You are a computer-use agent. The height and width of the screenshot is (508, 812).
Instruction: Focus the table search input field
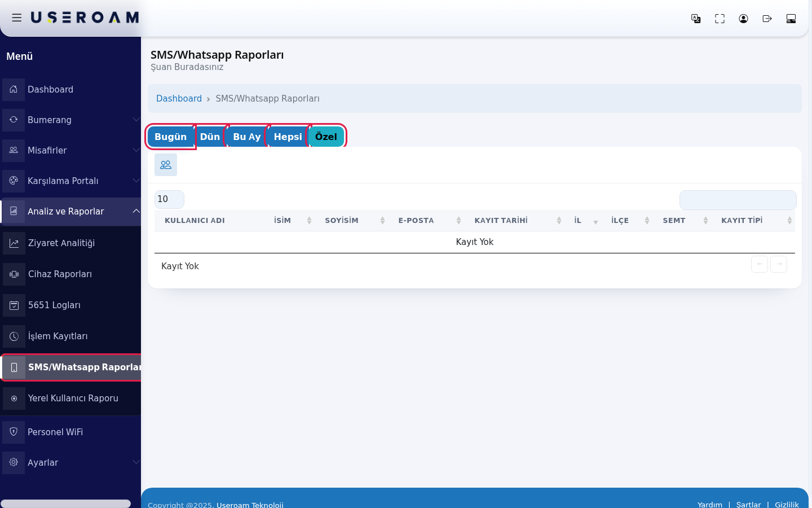click(738, 200)
